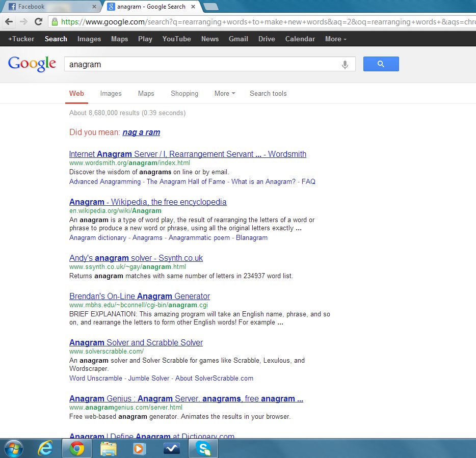Click the blue magnifying glass search button

coord(381,63)
